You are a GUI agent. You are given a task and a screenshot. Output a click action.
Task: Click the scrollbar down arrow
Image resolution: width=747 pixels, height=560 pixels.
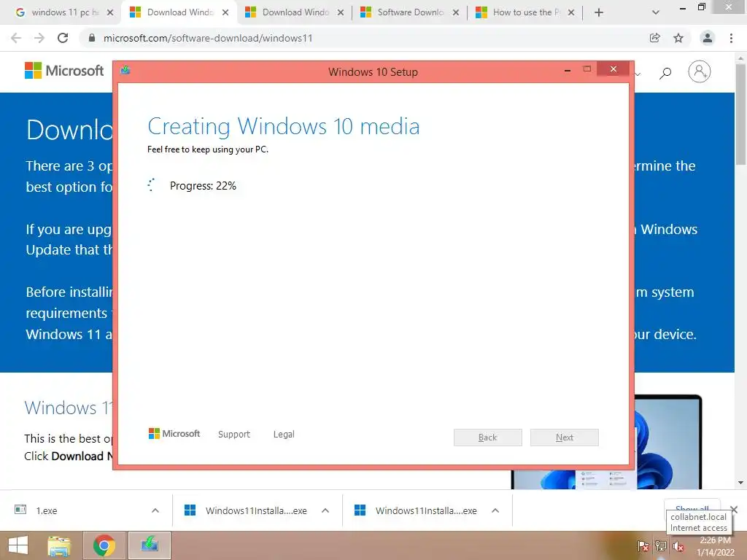coord(741,483)
